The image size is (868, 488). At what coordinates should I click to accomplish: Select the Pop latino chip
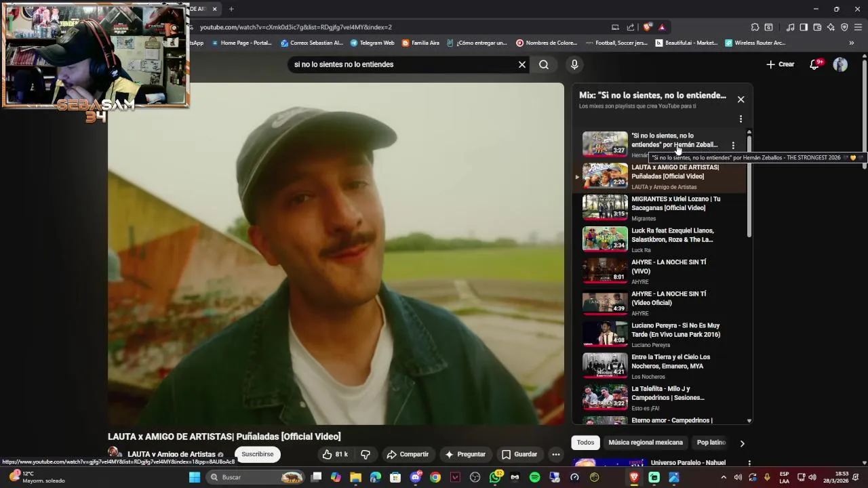point(711,443)
